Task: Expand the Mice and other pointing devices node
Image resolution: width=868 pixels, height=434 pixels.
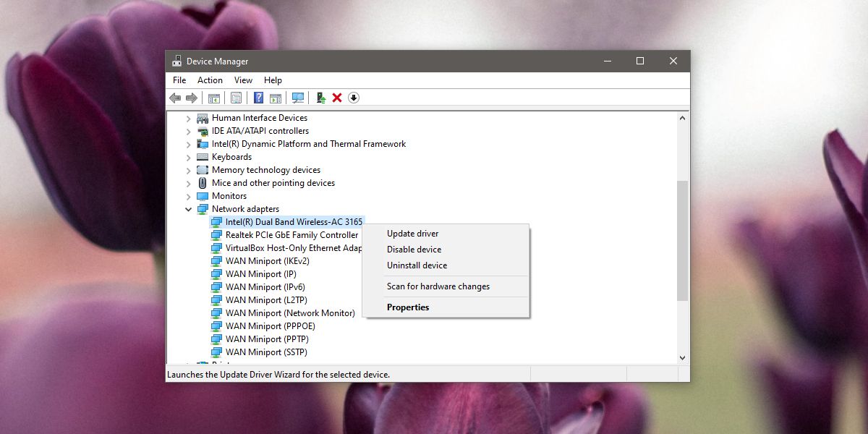Action: [189, 183]
